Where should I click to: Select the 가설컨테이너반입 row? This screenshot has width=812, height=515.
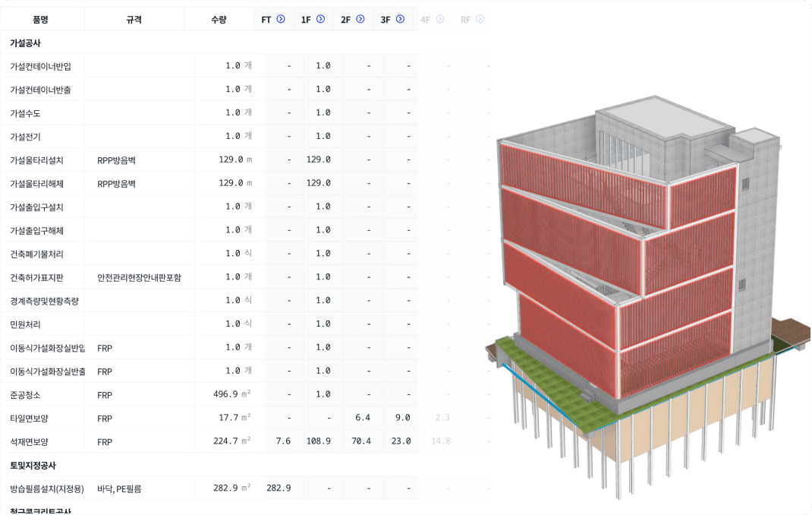click(x=40, y=66)
